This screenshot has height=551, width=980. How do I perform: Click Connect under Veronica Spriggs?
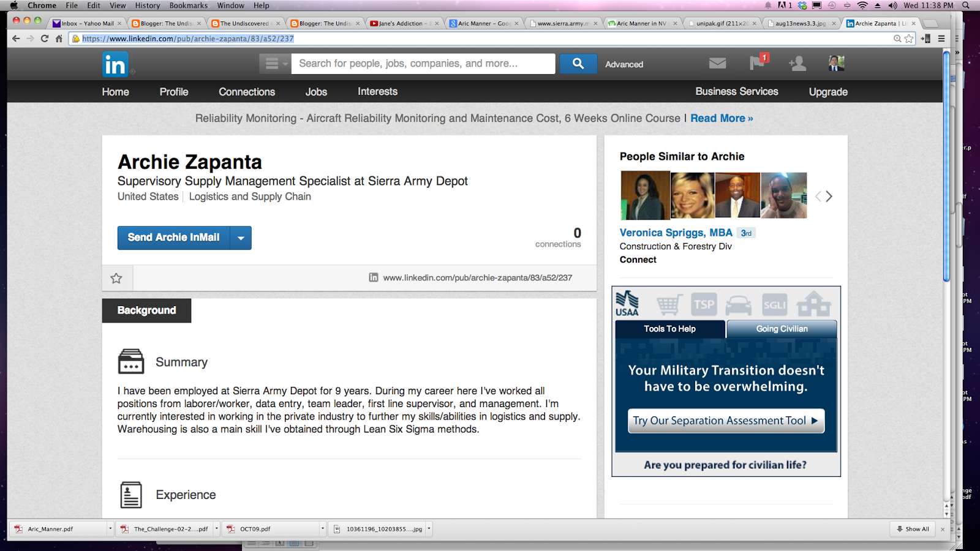coord(638,260)
